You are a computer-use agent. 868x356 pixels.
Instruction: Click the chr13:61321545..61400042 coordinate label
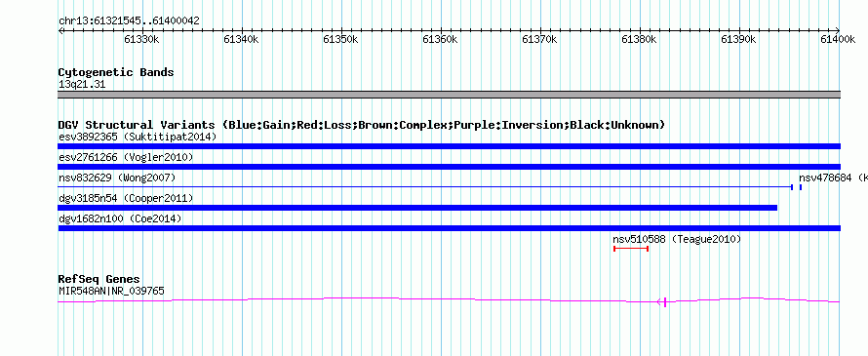pyautogui.click(x=129, y=21)
